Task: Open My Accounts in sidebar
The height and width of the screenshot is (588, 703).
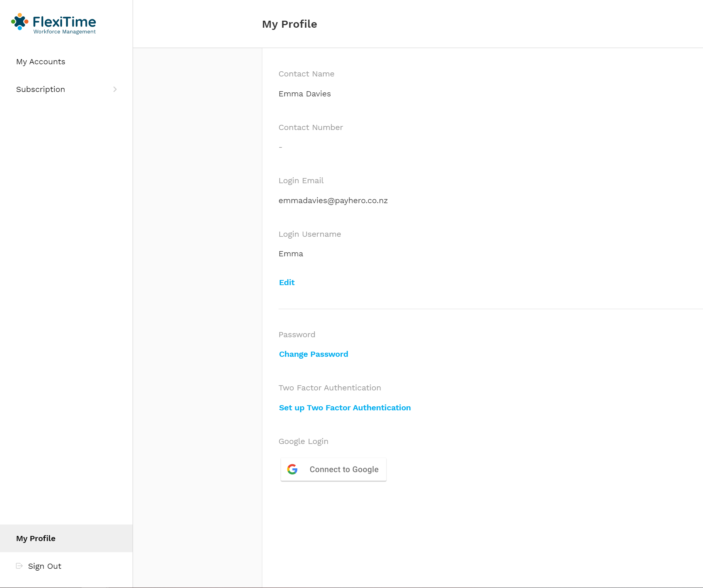Action: [x=41, y=62]
